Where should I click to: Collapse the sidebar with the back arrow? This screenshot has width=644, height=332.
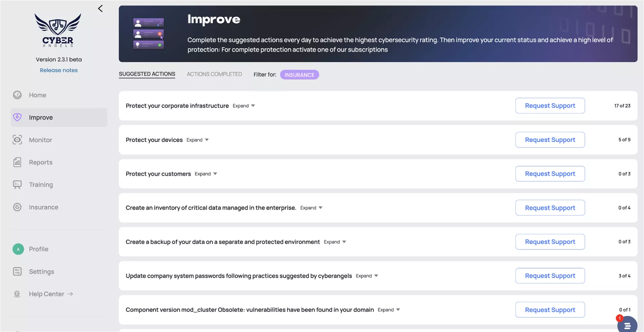click(x=100, y=9)
